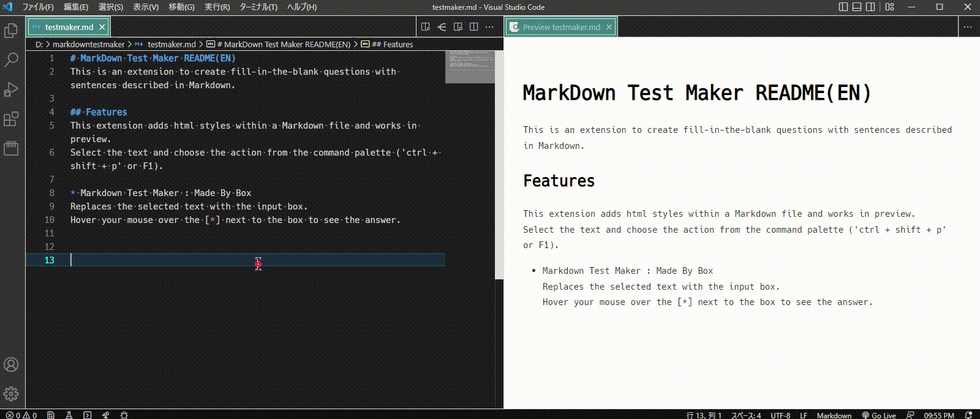The height and width of the screenshot is (419, 980).
Task: Open the fifth activity bar icon below Extensions
Action: [x=11, y=148]
